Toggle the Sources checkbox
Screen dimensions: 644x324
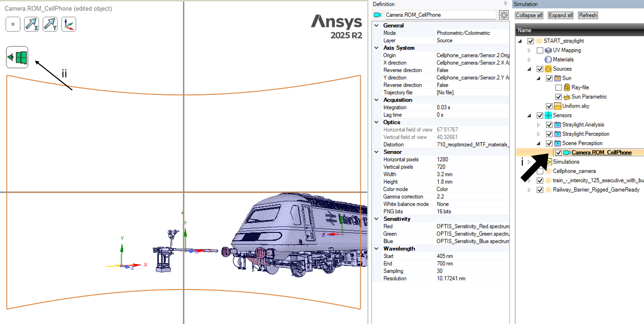point(540,69)
